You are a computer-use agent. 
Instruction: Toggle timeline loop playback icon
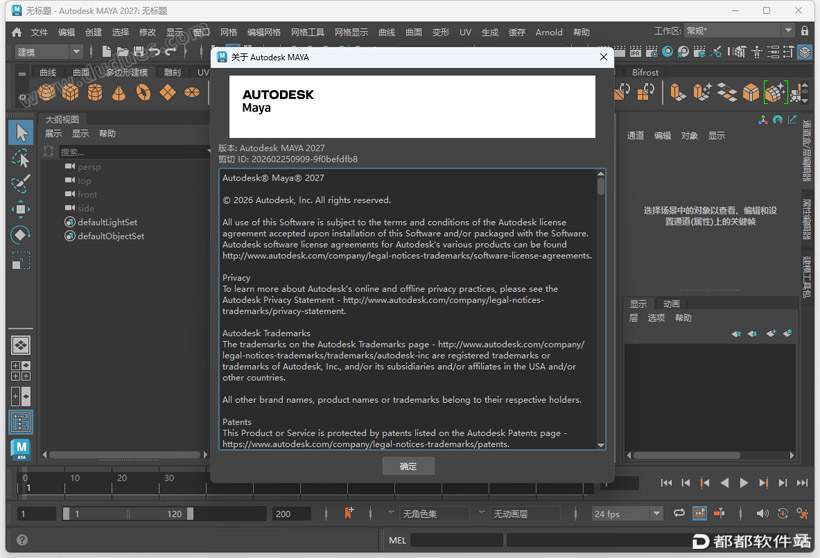tap(679, 513)
